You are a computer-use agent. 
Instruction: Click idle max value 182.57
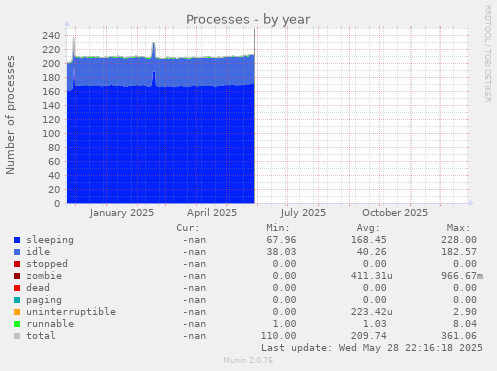pyautogui.click(x=459, y=252)
